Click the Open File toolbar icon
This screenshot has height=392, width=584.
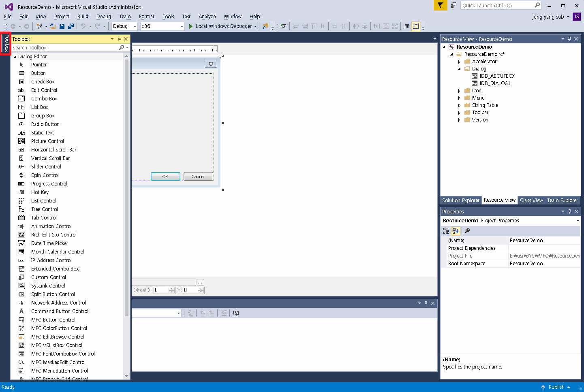tap(53, 26)
